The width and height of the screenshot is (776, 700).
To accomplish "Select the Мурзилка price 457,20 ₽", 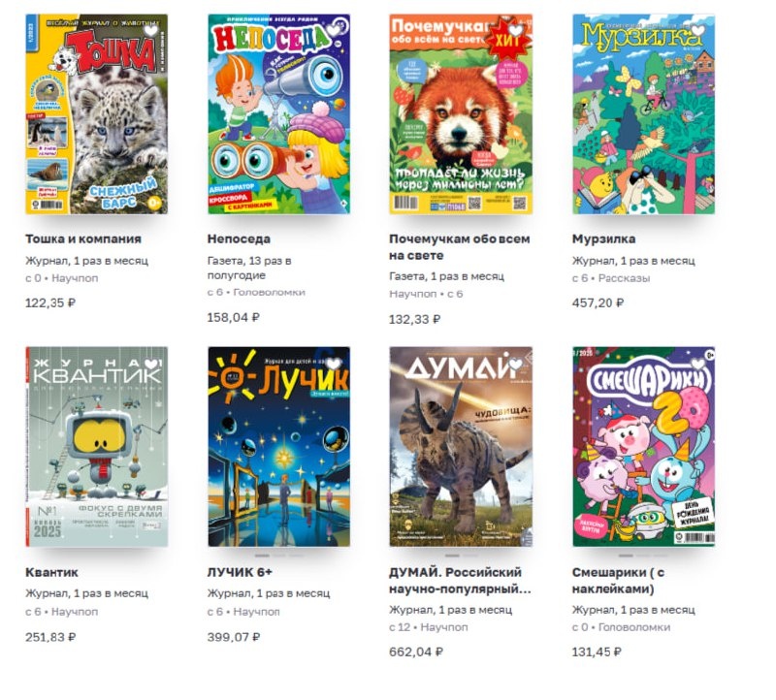I will (598, 302).
